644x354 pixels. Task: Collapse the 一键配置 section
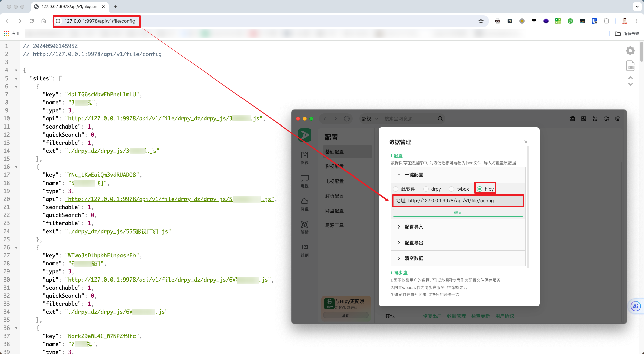[x=458, y=175]
